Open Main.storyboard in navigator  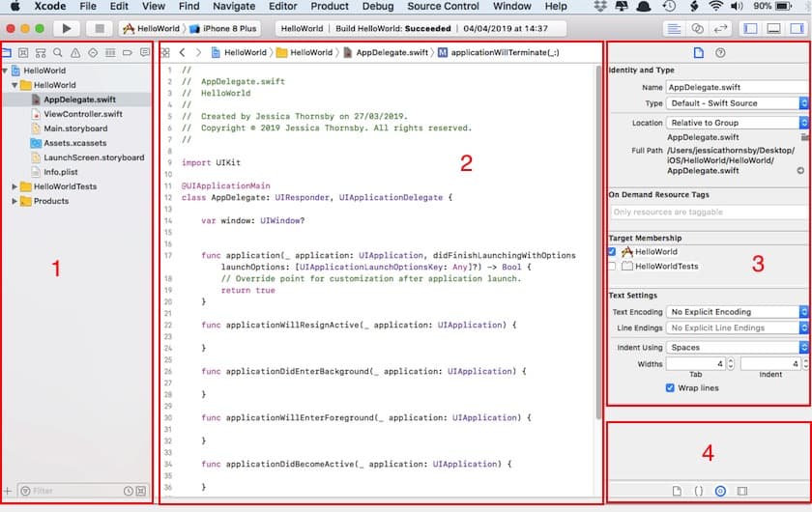click(x=70, y=128)
